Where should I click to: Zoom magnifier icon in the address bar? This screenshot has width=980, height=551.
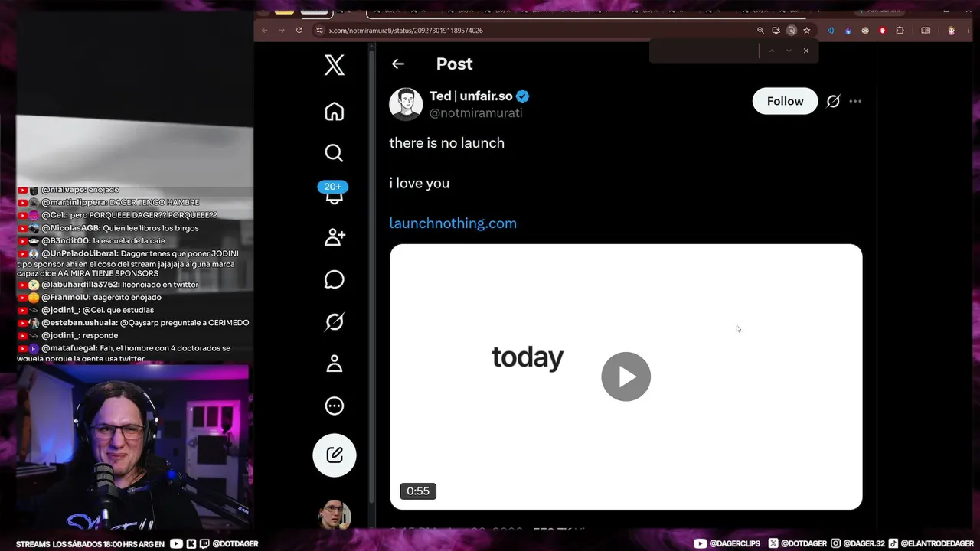[x=760, y=31]
